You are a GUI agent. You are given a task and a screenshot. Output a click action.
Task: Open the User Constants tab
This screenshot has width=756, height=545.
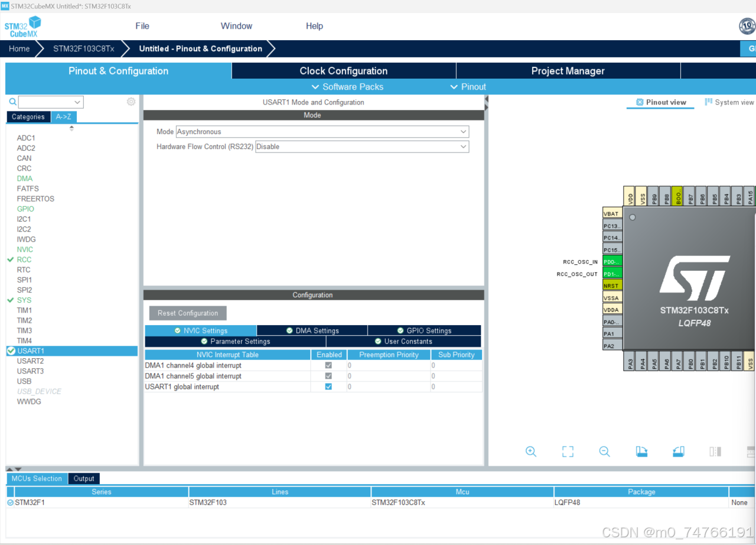coord(403,341)
